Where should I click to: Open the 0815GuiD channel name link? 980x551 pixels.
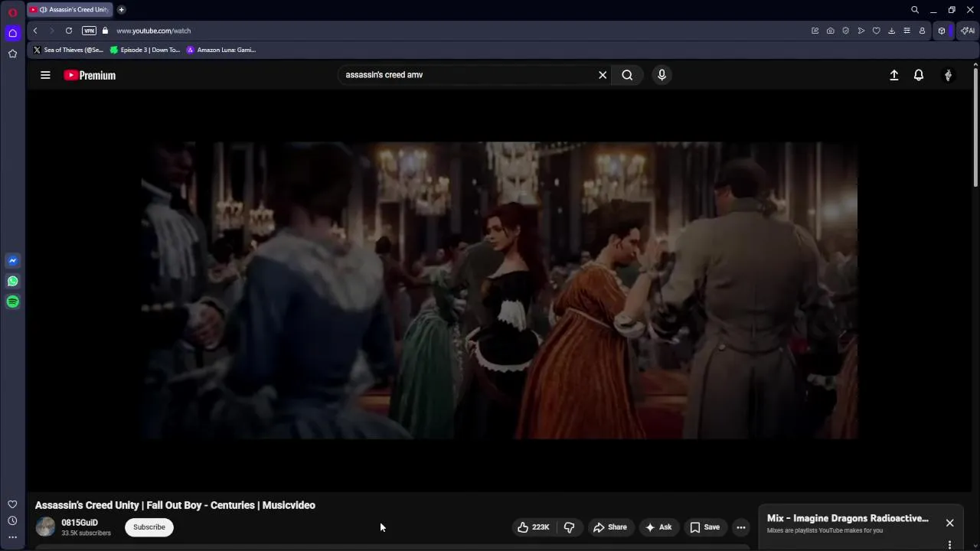80,523
